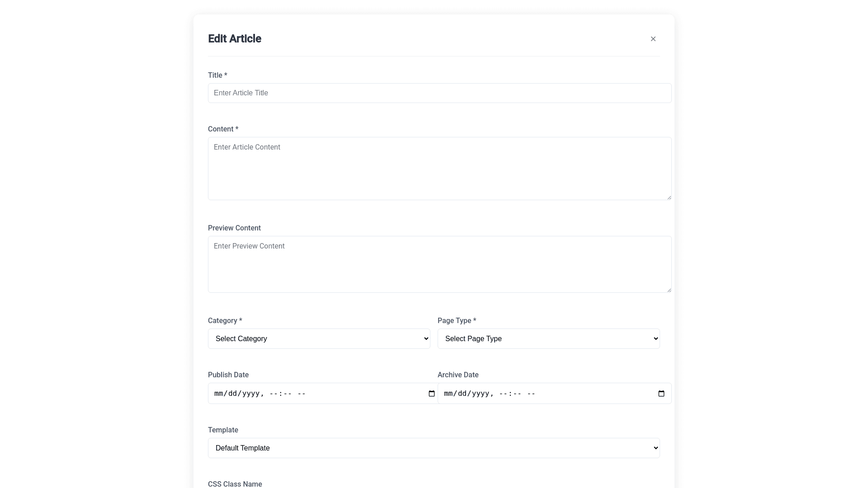Close the Edit Article dialog
Screen dimensions: 868x488
(653, 39)
